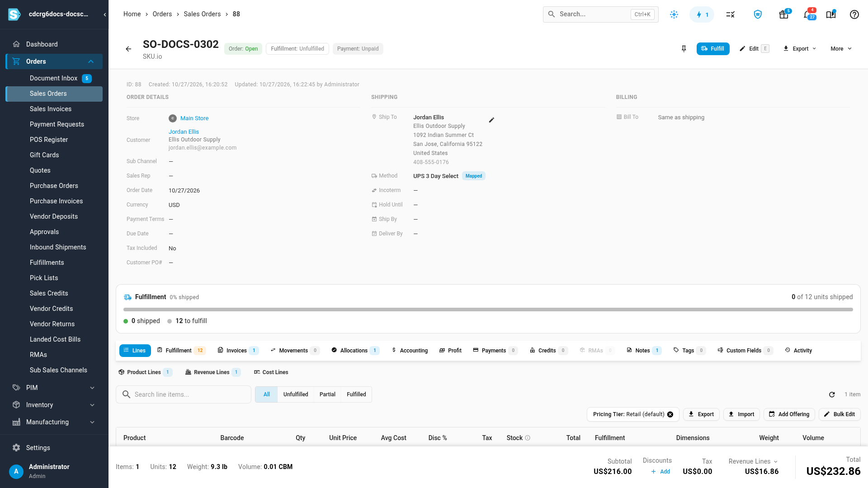Image resolution: width=868 pixels, height=488 pixels.
Task: Add a discount via Add link
Action: coord(660,472)
